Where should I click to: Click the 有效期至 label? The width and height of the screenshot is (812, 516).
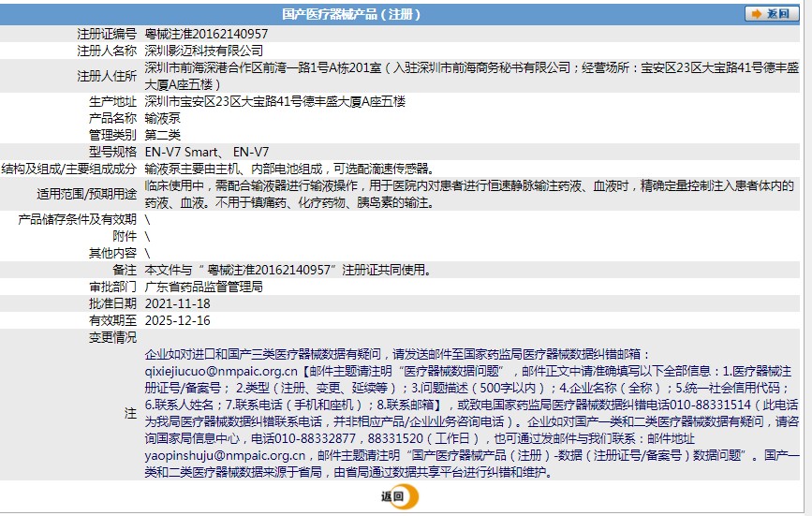(x=113, y=321)
